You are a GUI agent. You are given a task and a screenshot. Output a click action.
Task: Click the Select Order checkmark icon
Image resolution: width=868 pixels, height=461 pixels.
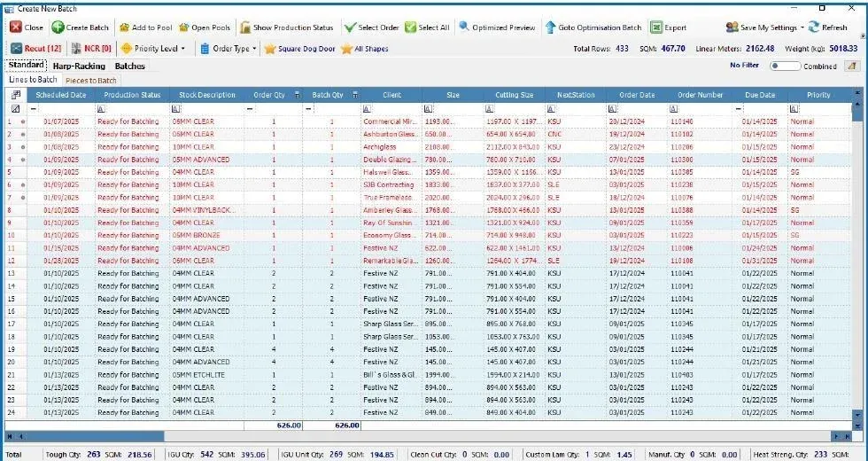pos(349,27)
